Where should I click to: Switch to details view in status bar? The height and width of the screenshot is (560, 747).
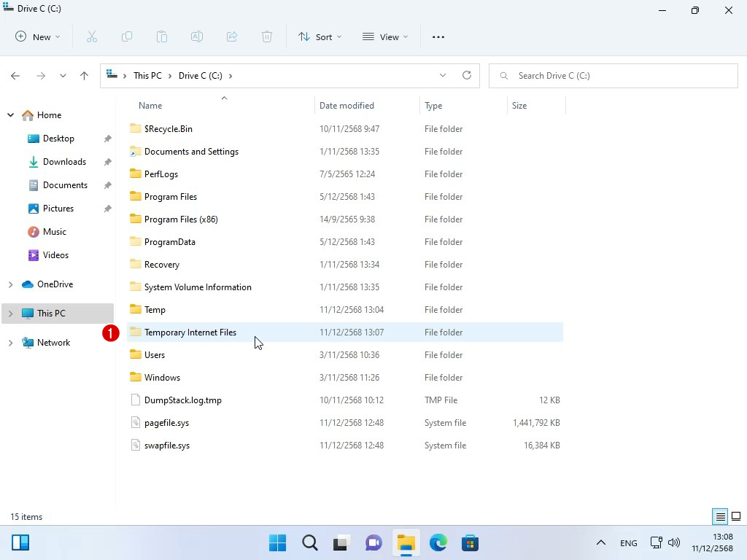(720, 517)
